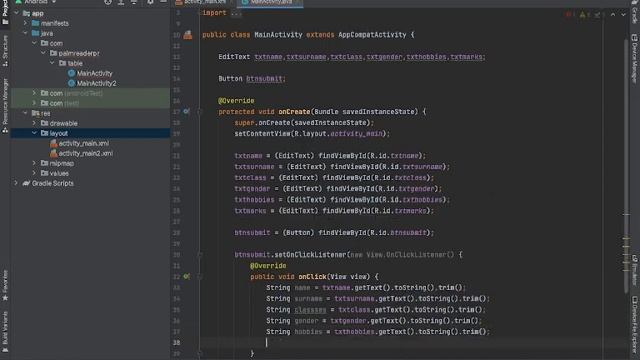Go to previous highlighted error arrow

[x=613, y=15]
